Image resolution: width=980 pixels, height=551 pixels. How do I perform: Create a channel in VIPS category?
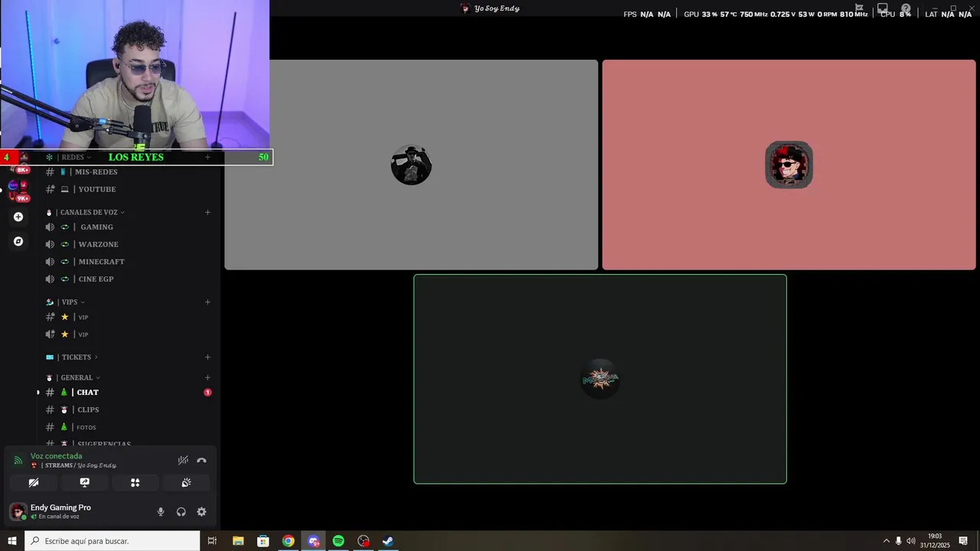[207, 302]
